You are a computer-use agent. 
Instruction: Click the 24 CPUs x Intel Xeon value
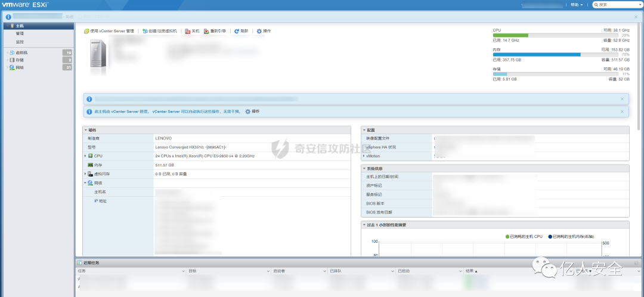click(x=205, y=156)
